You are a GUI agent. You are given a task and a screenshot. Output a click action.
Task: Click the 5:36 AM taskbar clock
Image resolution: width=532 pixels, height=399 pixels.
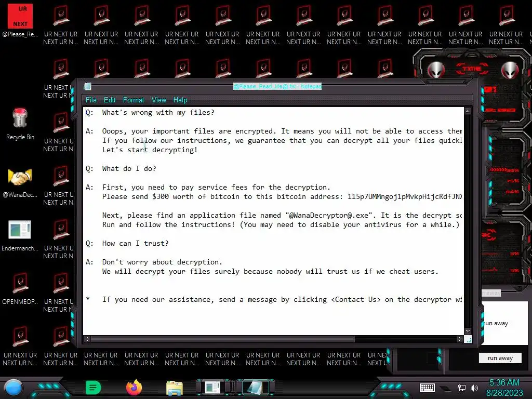[504, 383]
